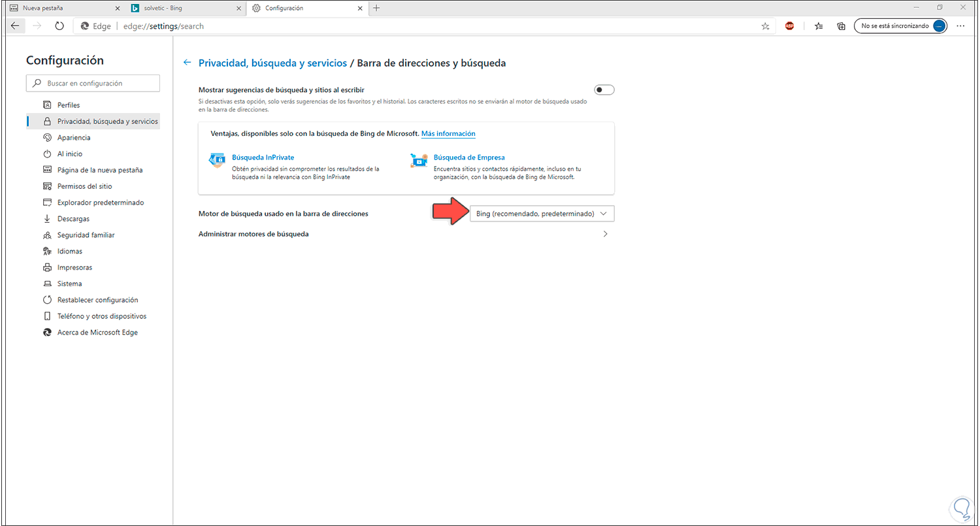Open the Favorites list icon
The width and height of the screenshot is (980, 526).
coord(819,26)
